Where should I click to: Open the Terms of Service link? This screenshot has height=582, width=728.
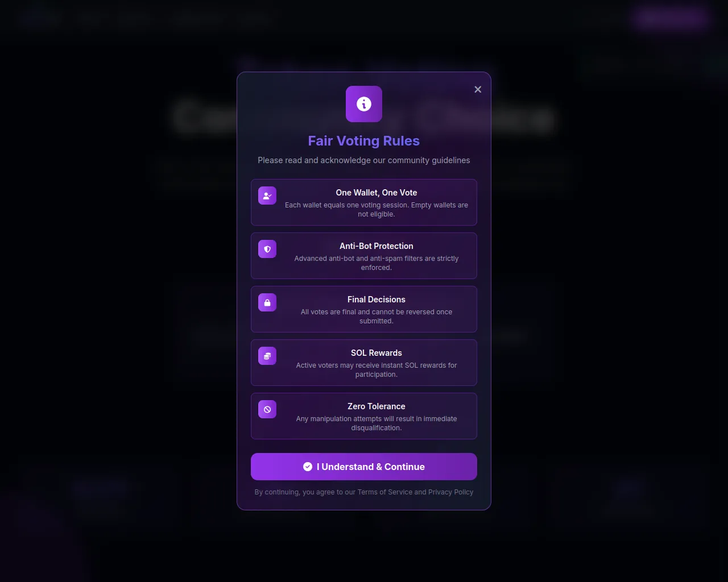(x=384, y=492)
